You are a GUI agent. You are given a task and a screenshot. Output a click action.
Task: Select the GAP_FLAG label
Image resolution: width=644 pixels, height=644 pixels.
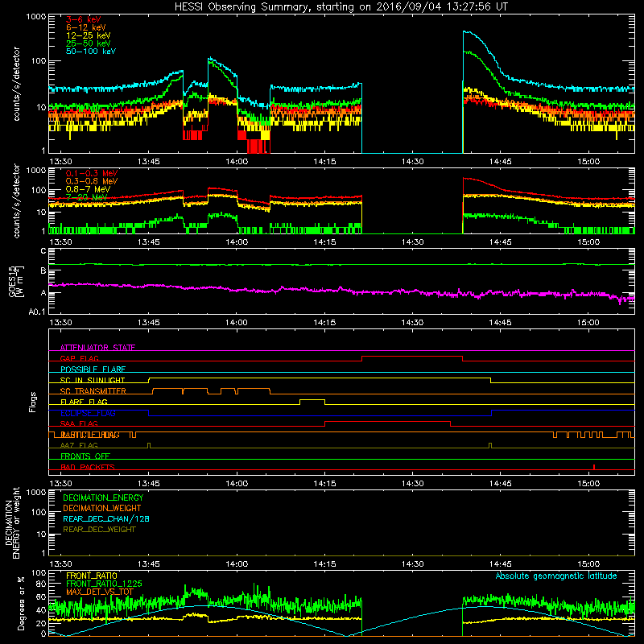(x=79, y=358)
